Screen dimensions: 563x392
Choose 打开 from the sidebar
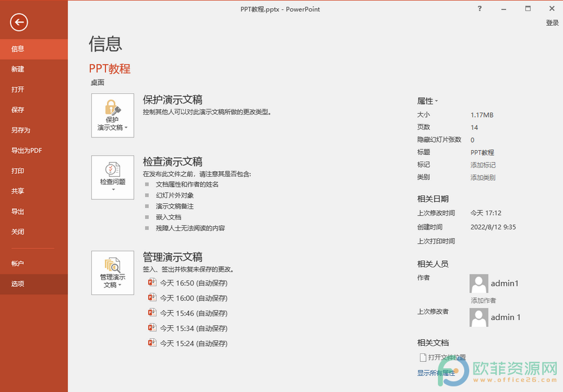pos(34,90)
